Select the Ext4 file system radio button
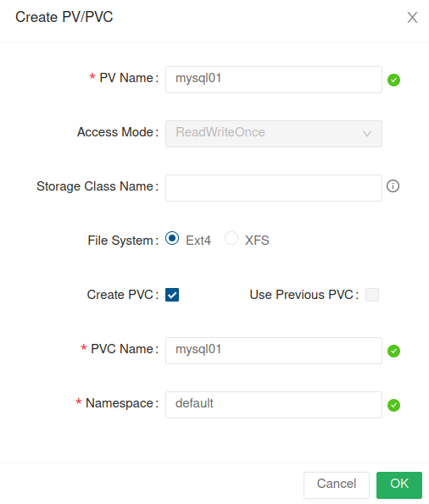 [x=172, y=239]
